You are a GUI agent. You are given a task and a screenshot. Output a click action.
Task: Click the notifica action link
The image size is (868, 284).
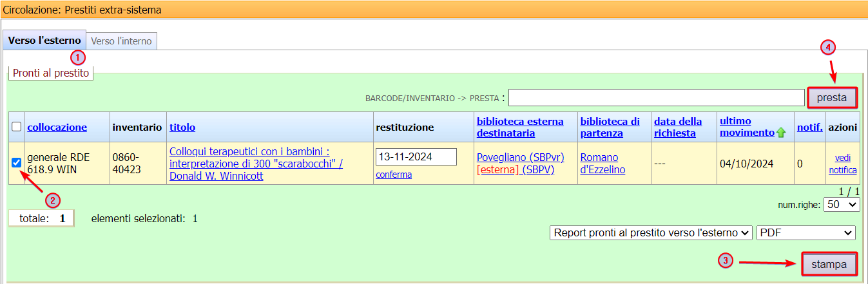[x=842, y=170]
